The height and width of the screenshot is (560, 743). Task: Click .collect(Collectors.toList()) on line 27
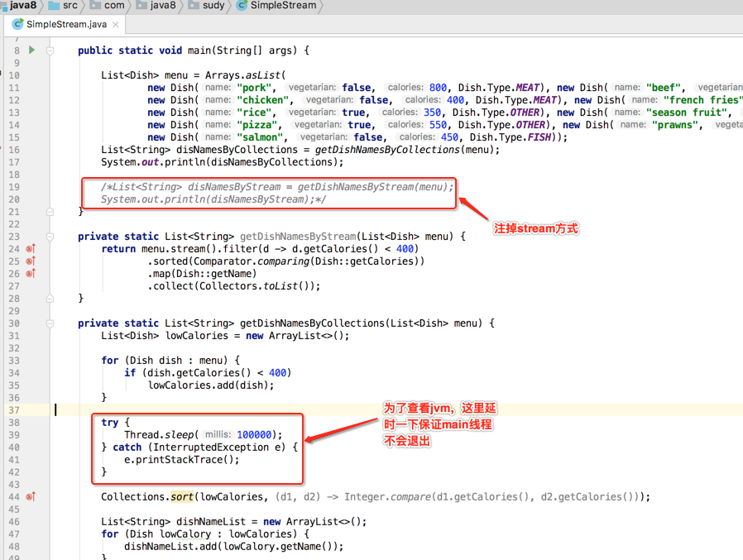(x=234, y=286)
